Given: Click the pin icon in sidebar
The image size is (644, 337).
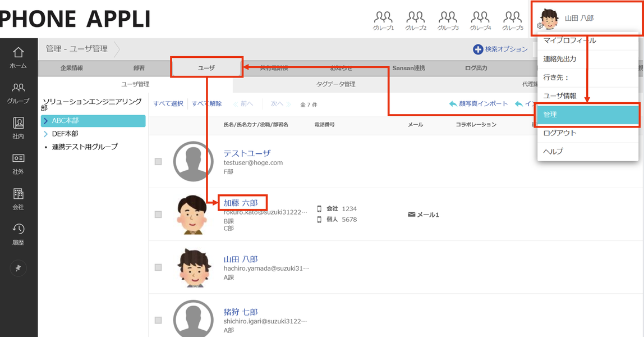Looking at the screenshot, I should (18, 268).
